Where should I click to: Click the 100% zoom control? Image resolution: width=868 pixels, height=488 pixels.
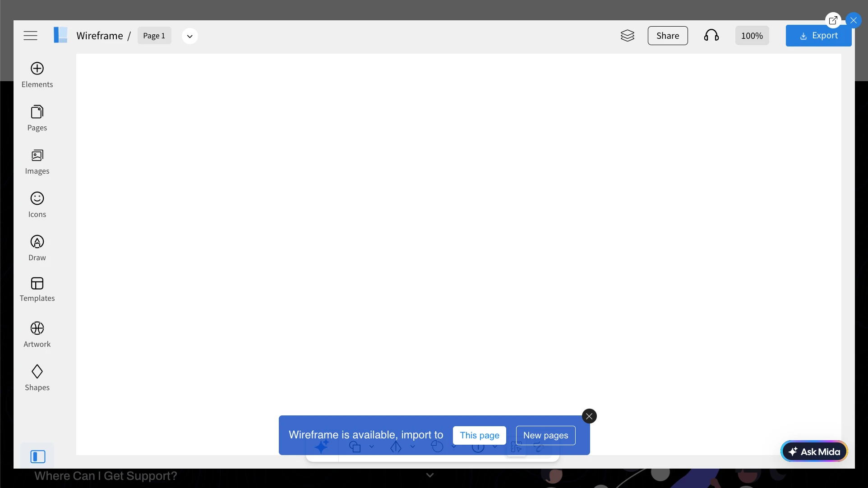[752, 36]
